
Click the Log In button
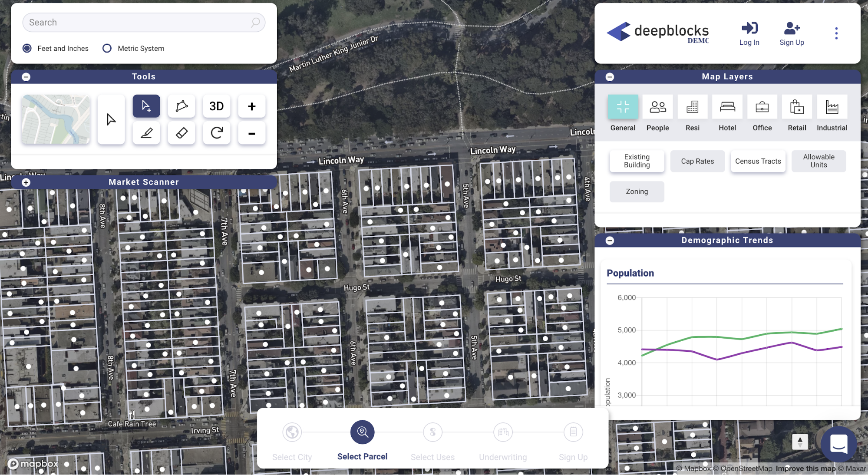749,33
